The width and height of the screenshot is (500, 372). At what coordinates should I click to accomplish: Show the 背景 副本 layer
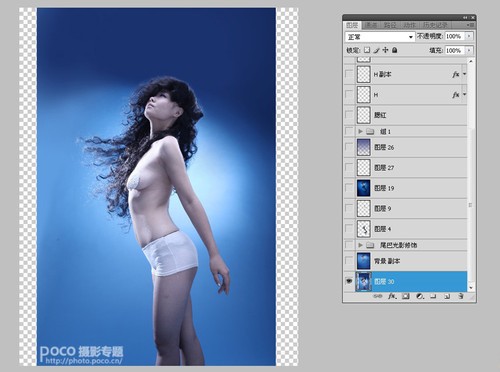349,261
